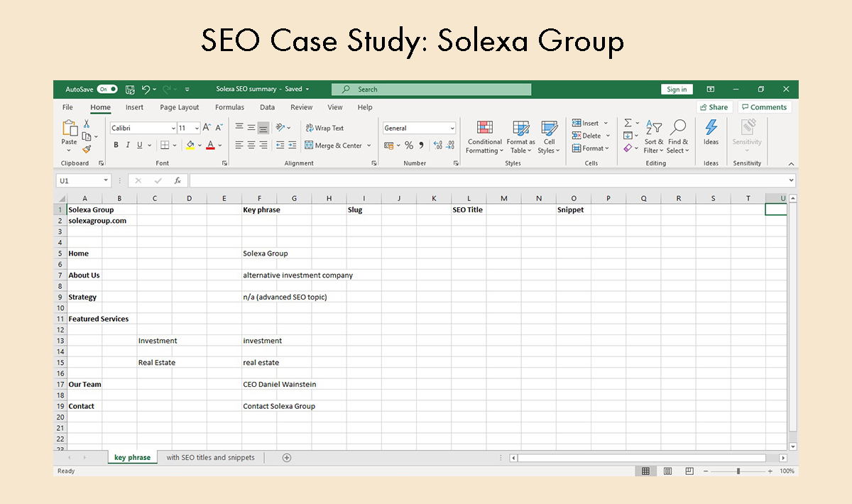
Task: Open the Format as Table gallery
Action: coord(521,136)
